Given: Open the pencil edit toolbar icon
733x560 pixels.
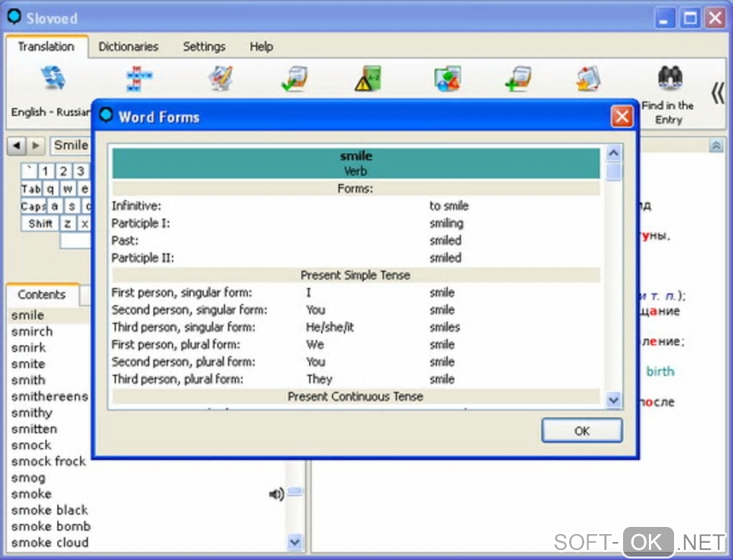Looking at the screenshot, I should click(x=220, y=78).
